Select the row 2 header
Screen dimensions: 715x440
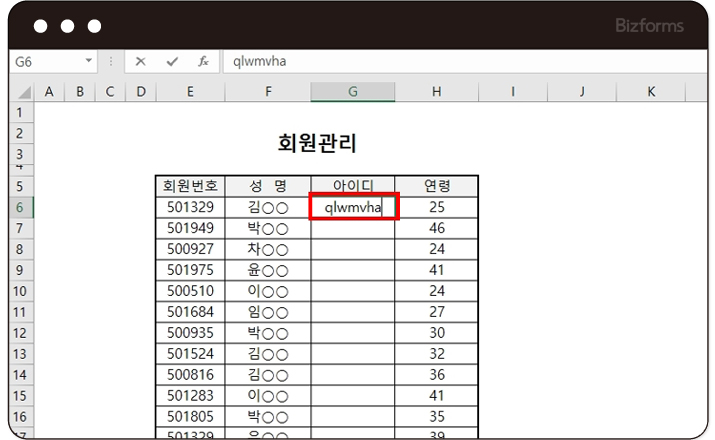20,133
